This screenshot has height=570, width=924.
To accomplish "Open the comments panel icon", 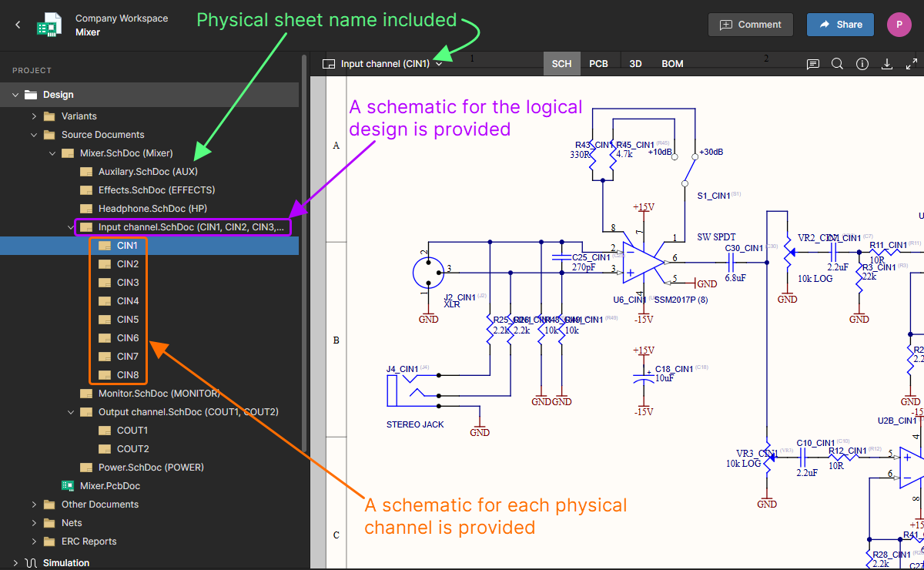I will coord(812,64).
